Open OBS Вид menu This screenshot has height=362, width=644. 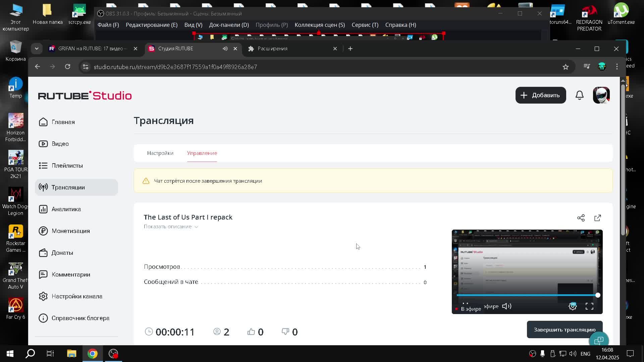point(193,25)
